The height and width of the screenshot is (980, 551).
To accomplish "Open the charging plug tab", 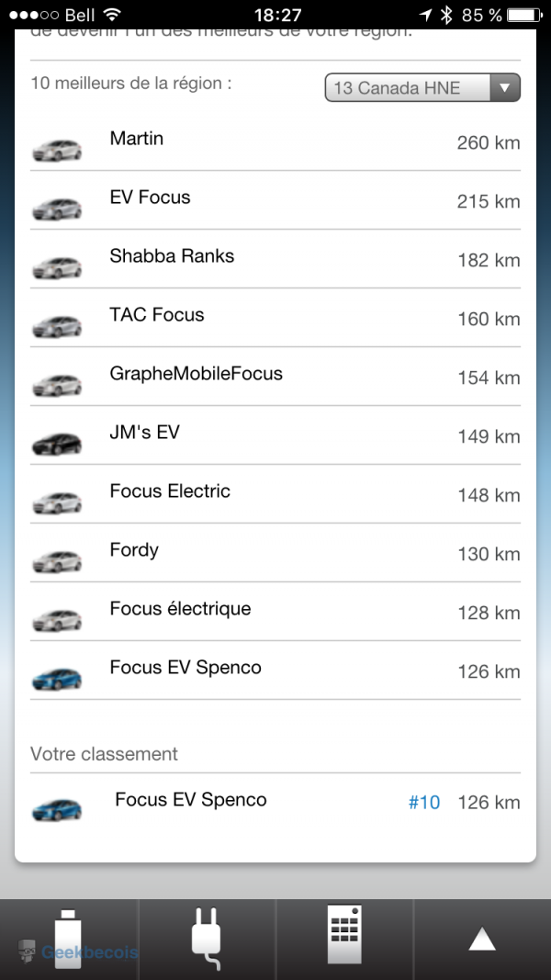I will pyautogui.click(x=207, y=939).
